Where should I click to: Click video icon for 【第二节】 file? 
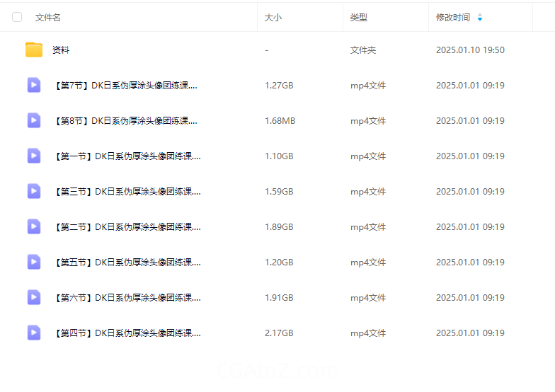(34, 226)
